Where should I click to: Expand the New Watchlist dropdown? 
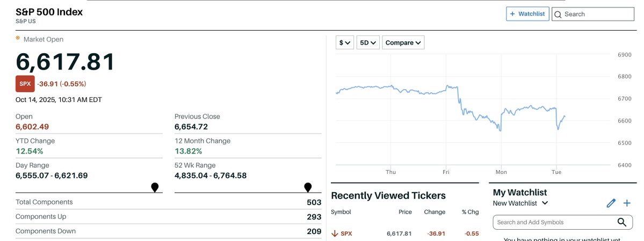(x=545, y=203)
